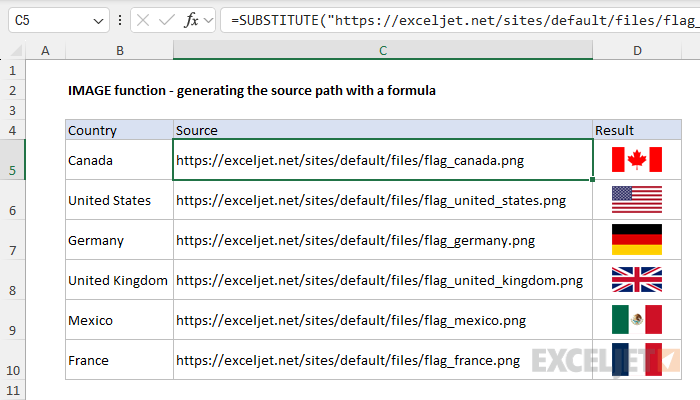700x400 pixels.
Task: Select row 7 header
Action: tap(12, 240)
